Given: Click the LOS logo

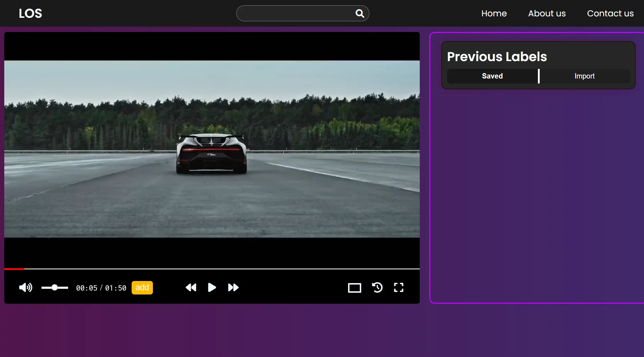Looking at the screenshot, I should (31, 13).
